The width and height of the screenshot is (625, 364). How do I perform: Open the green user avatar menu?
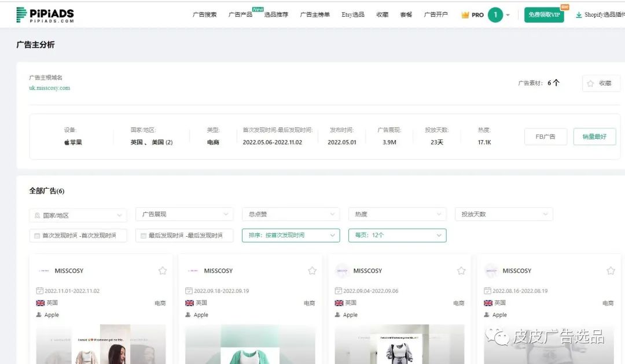point(495,15)
